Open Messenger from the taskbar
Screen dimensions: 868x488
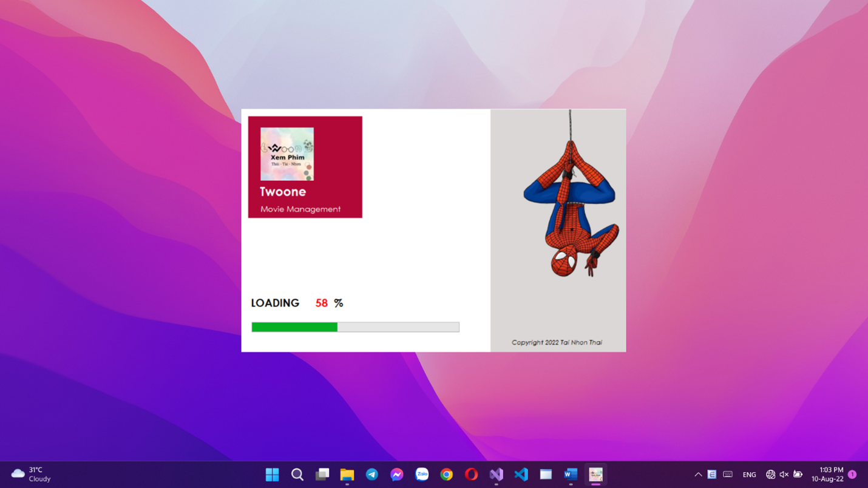point(396,475)
